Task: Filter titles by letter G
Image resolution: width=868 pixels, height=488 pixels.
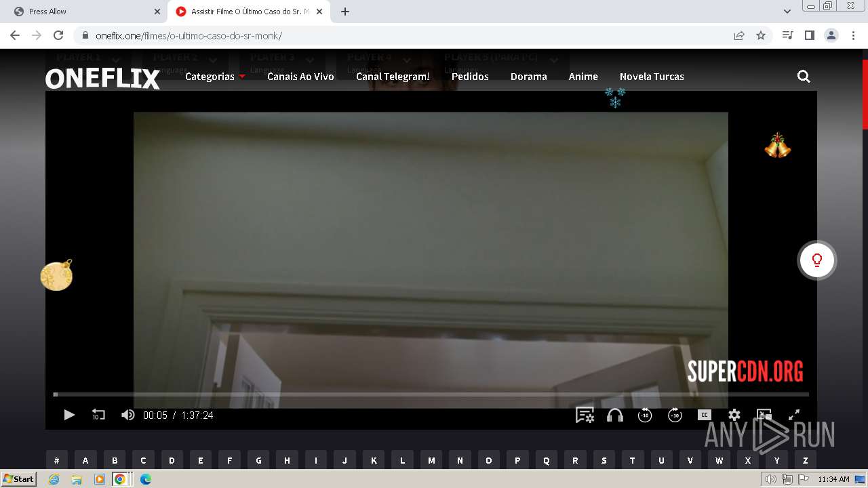Action: (258, 460)
